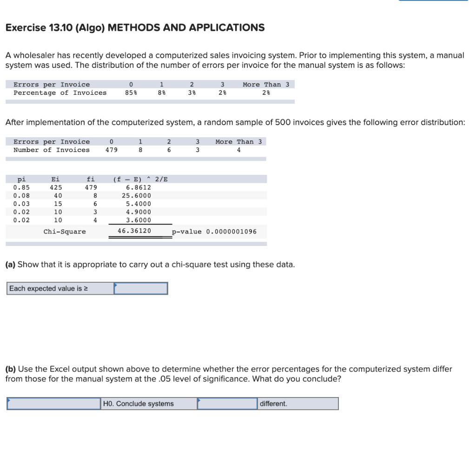Open the dropdown after 'H0. Conclude systems'

227,403
